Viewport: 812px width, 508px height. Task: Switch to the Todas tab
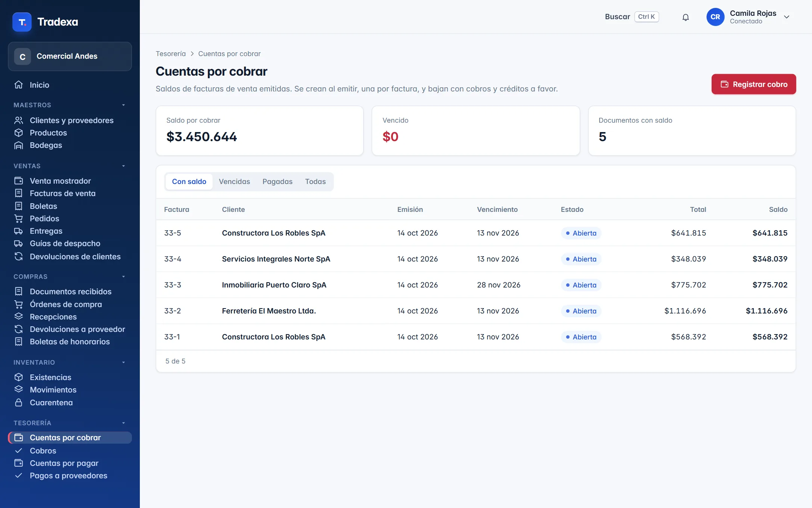click(x=315, y=182)
